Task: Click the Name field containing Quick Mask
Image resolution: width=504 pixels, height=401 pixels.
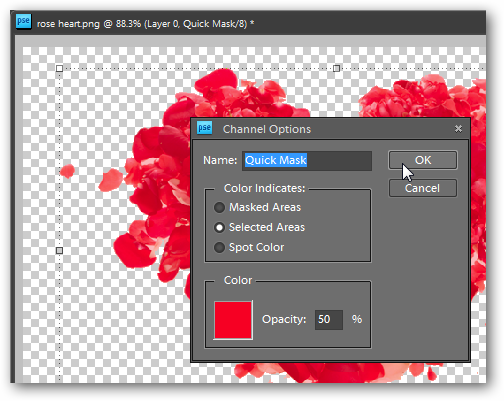Action: (x=307, y=161)
